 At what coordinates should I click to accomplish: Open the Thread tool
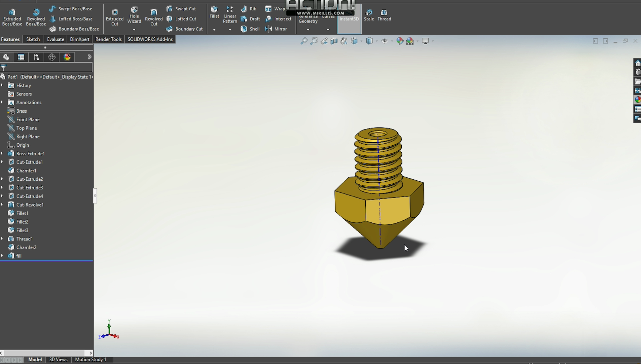[384, 15]
